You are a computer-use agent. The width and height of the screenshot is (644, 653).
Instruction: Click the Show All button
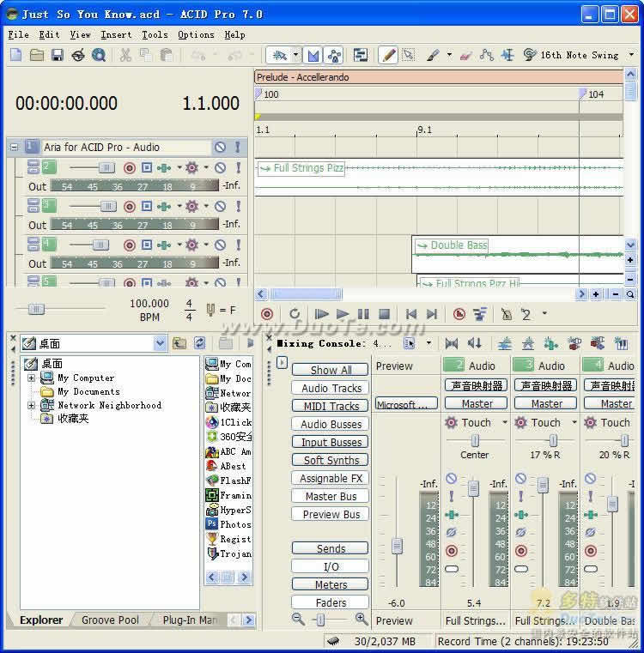[330, 370]
